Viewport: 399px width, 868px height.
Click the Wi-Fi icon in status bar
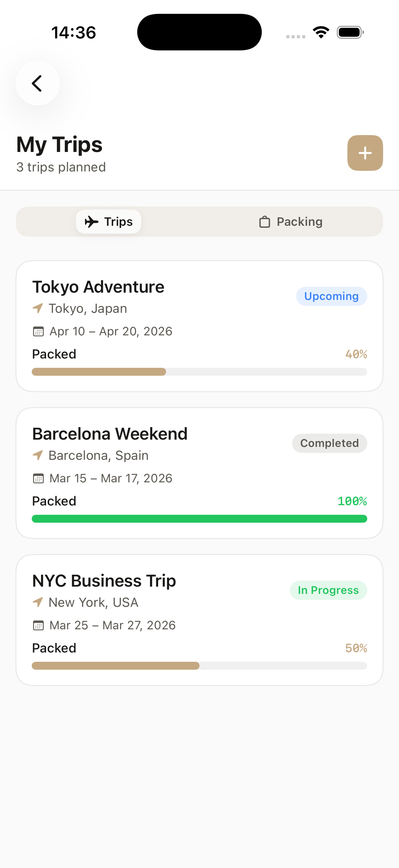pyautogui.click(x=321, y=32)
